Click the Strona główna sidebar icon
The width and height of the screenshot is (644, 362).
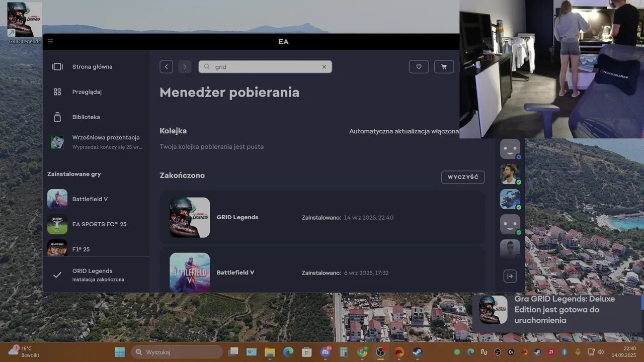click(x=57, y=66)
